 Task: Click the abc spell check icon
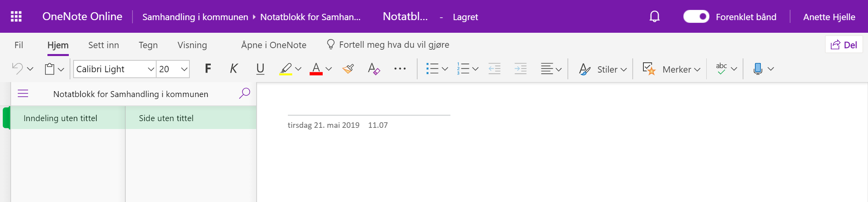pos(721,69)
